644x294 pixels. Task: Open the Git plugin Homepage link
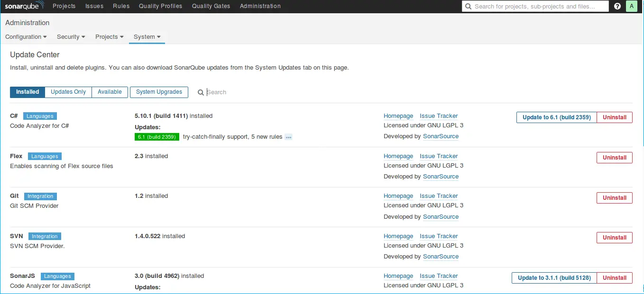coord(398,196)
